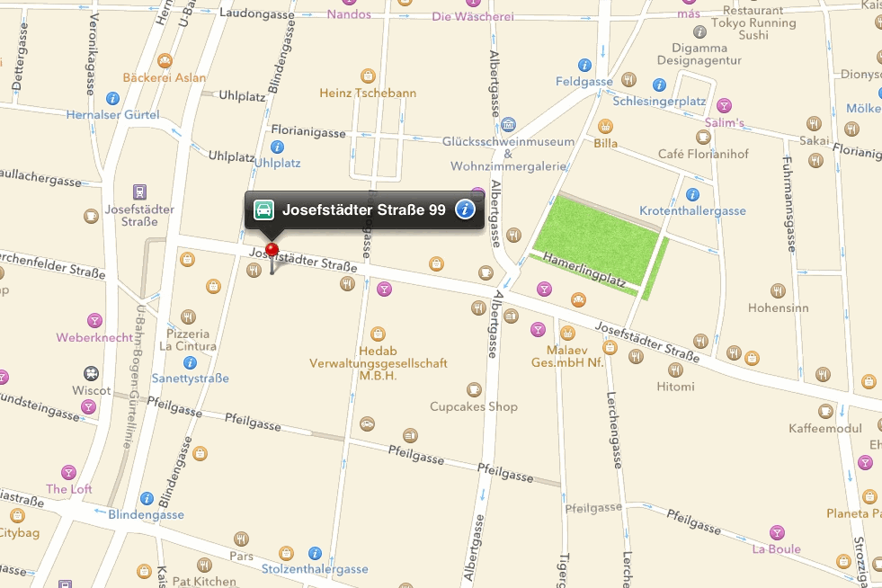The width and height of the screenshot is (882, 588).
Task: Tap the green car directions icon in callout
Action: click(x=263, y=209)
